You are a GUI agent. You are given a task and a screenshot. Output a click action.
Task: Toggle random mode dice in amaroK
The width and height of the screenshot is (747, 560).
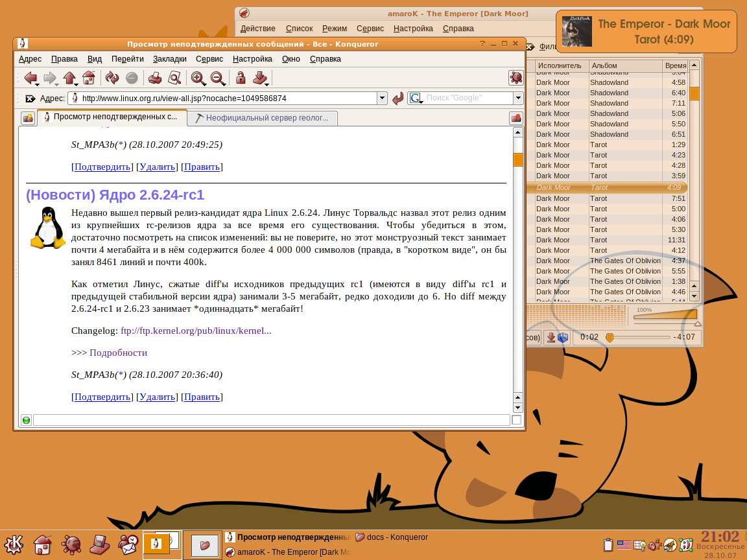[563, 338]
